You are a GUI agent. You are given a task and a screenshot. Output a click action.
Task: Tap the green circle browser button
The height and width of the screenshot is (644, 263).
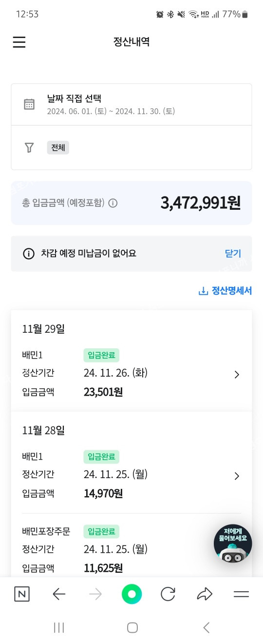point(131,594)
